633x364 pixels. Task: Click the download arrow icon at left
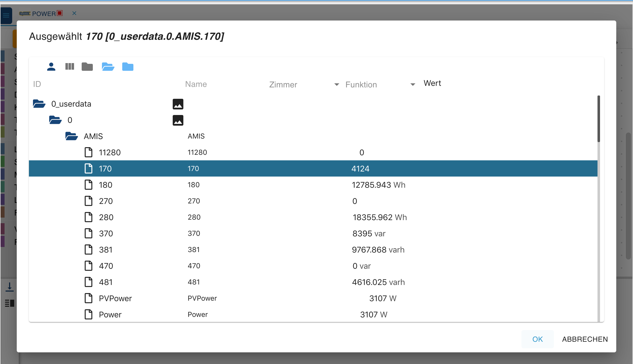click(x=9, y=287)
